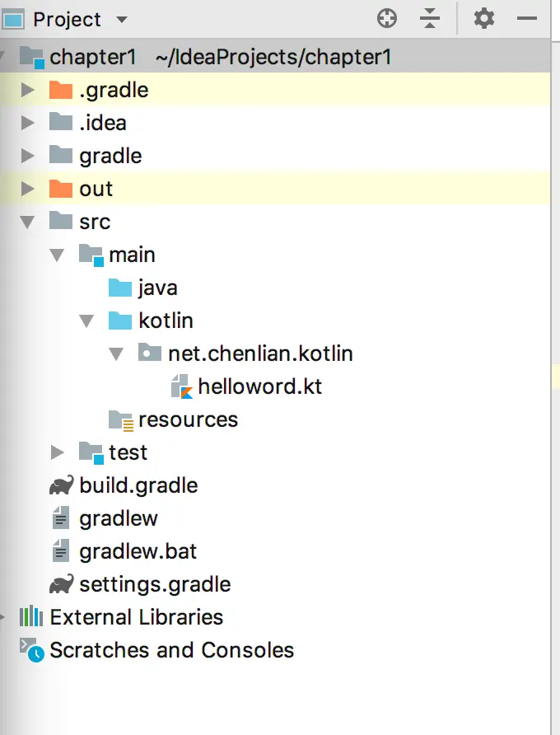Expand the test folder
The height and width of the screenshot is (735, 560).
(x=57, y=452)
